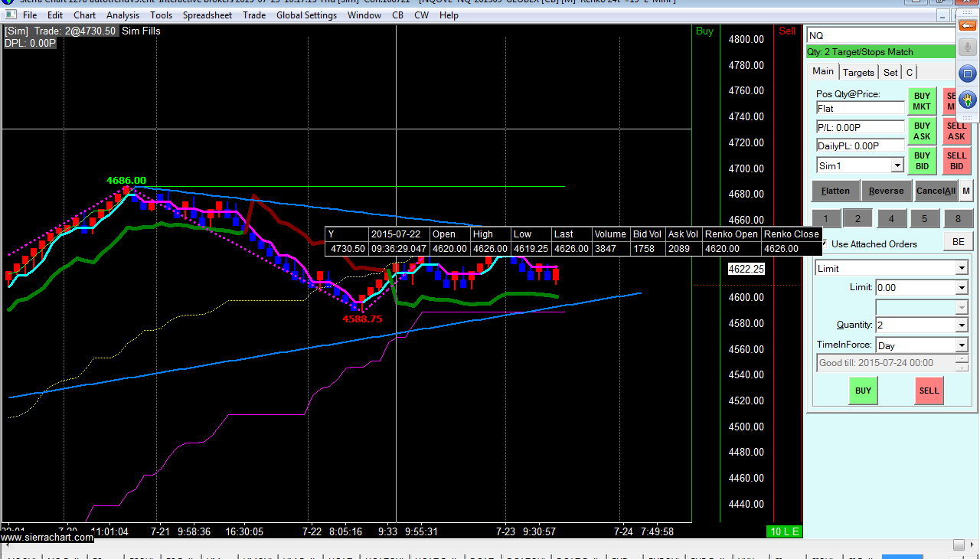The width and height of the screenshot is (980, 559).
Task: Click the Flatten button
Action: pyautogui.click(x=835, y=191)
